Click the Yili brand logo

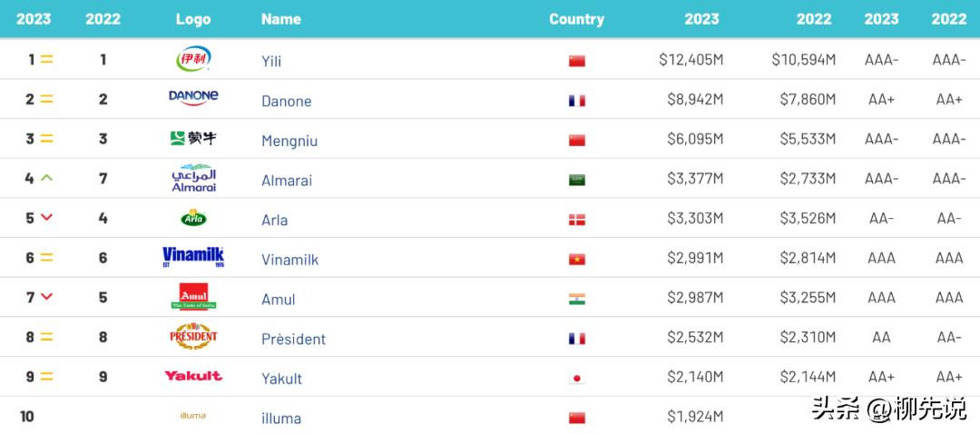point(193,59)
